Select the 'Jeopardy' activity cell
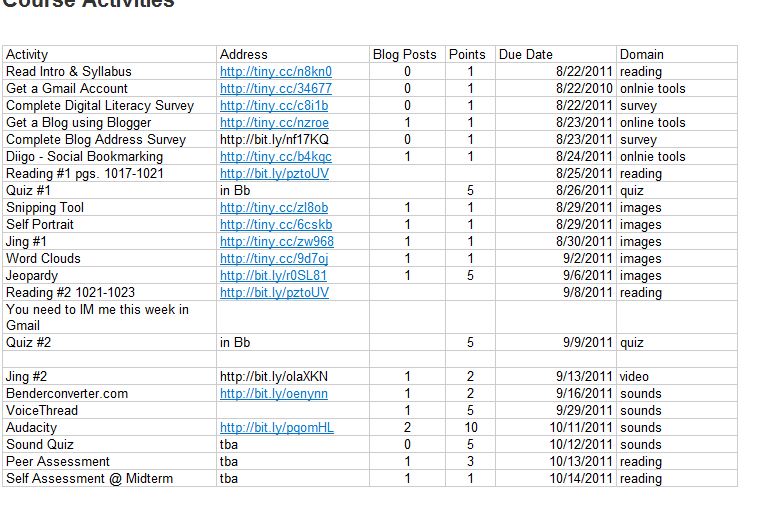758x507 pixels. (109, 275)
